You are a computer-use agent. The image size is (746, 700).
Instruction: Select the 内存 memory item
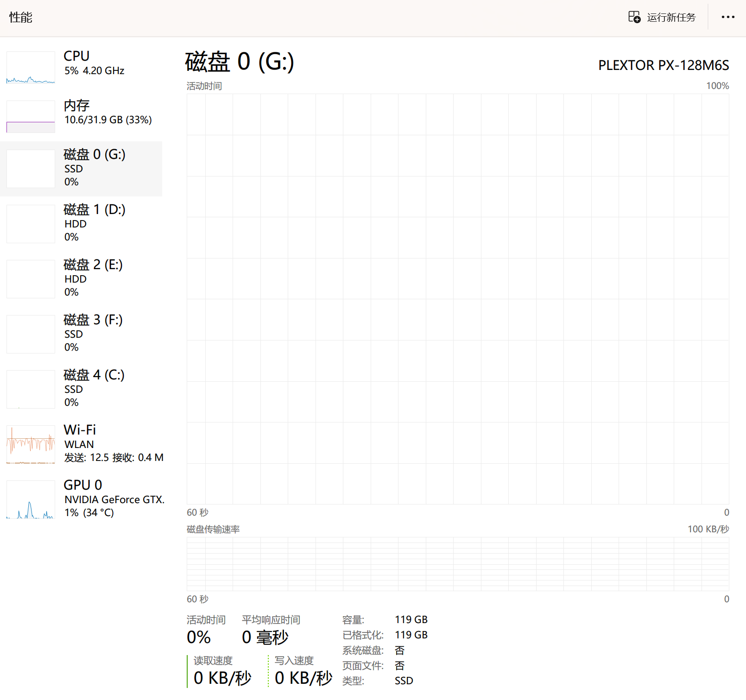point(81,117)
